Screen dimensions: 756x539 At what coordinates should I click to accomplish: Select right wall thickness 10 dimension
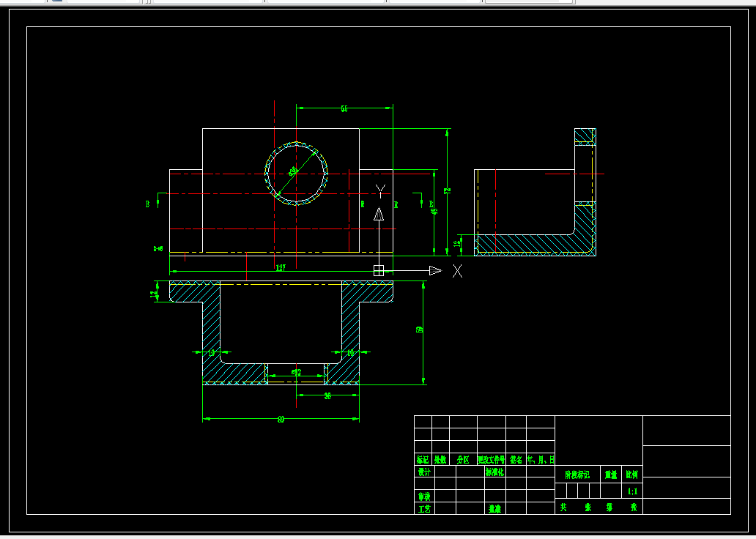(350, 353)
